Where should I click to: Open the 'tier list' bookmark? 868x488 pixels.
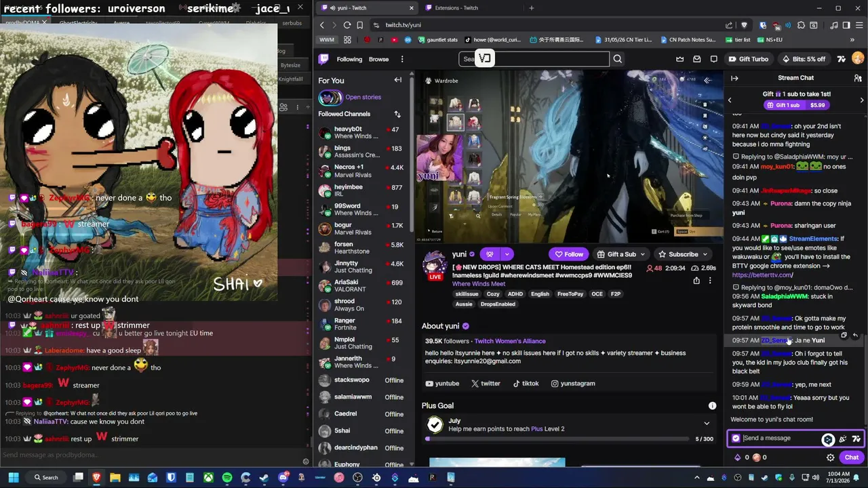(x=738, y=40)
